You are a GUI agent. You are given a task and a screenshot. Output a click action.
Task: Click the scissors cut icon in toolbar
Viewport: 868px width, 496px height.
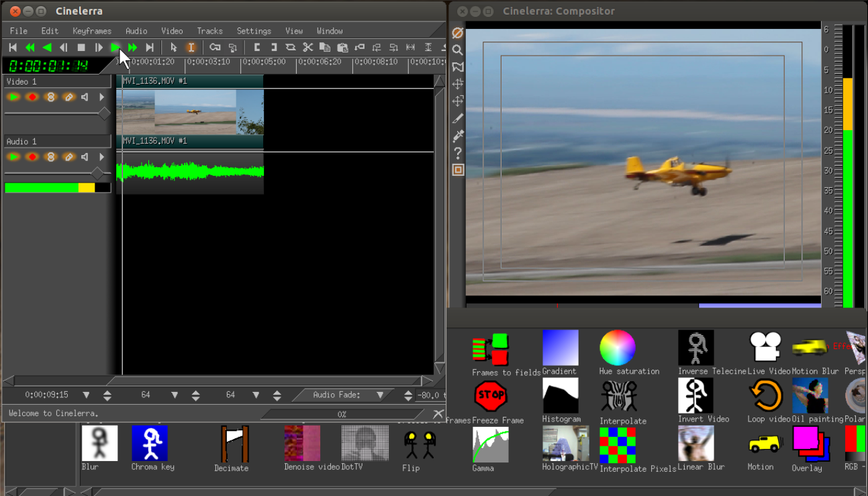pyautogui.click(x=308, y=48)
